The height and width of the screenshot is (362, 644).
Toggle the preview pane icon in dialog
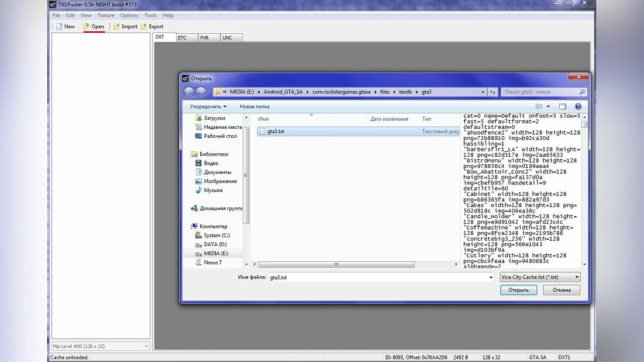click(562, 107)
